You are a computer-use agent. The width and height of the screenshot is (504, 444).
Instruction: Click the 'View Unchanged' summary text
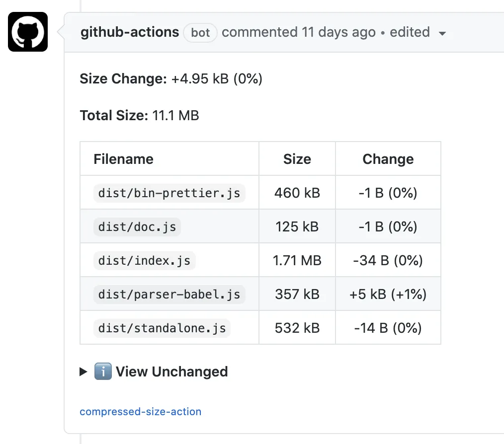pos(171,371)
